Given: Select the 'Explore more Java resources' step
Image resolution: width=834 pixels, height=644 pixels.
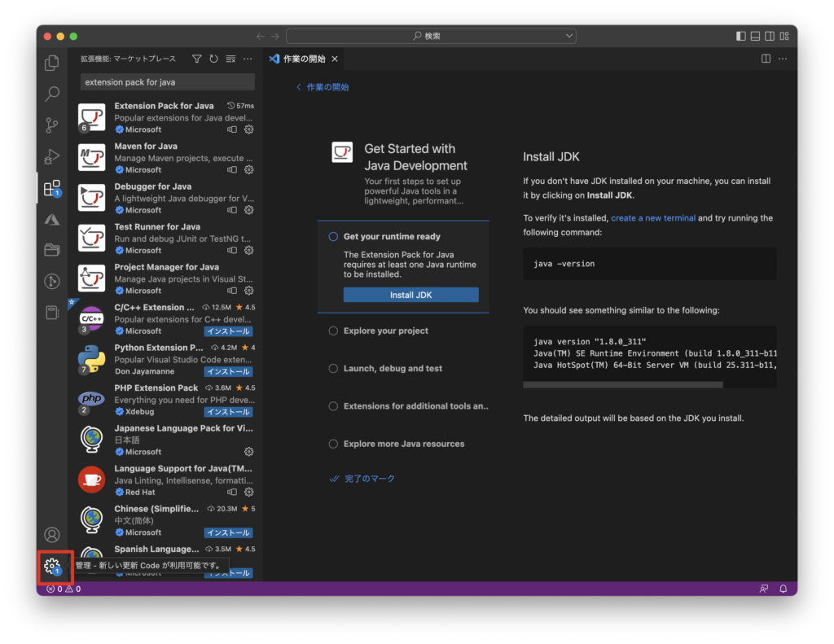Looking at the screenshot, I should tap(403, 445).
